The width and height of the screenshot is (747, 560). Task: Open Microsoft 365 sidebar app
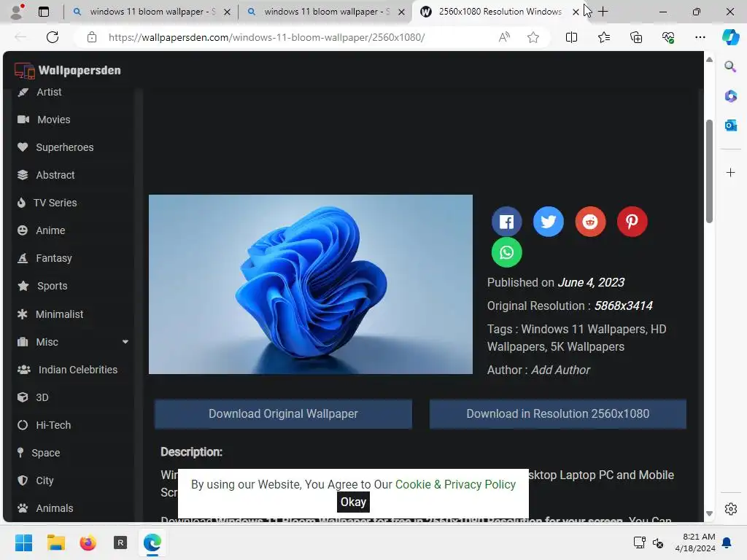coord(730,96)
